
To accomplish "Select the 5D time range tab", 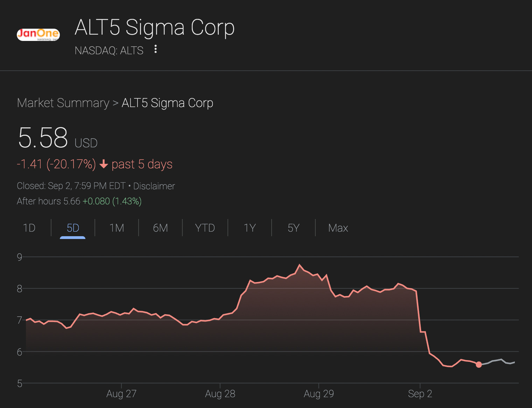I will coord(73,228).
